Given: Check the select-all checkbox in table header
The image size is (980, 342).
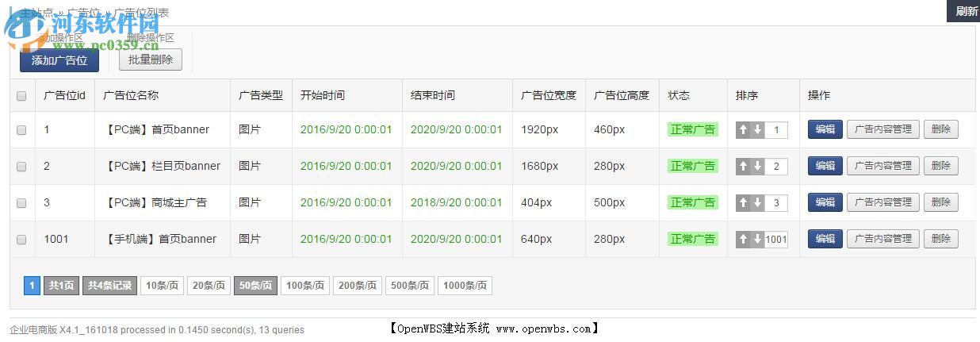Looking at the screenshot, I should (21, 96).
